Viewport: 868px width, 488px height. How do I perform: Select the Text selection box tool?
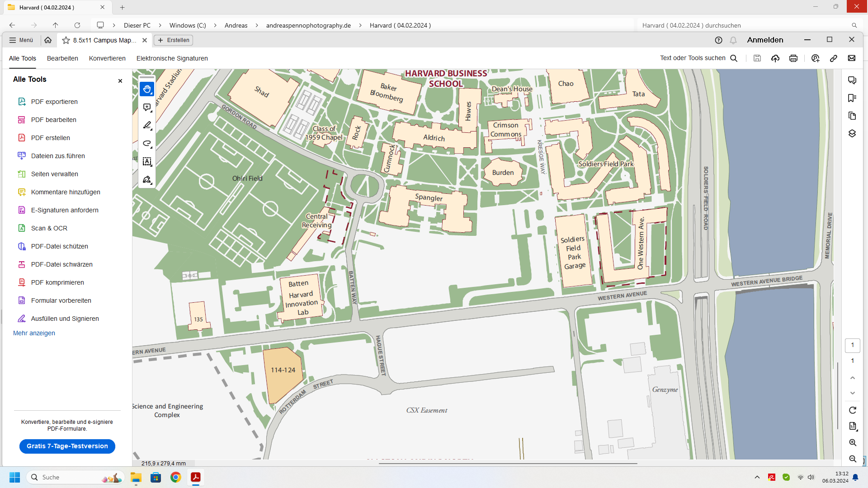click(147, 162)
